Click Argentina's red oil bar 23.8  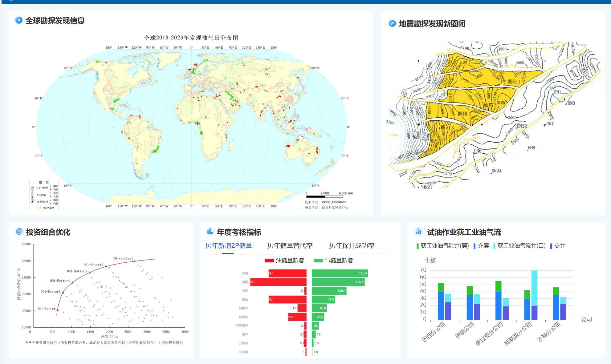297,317
